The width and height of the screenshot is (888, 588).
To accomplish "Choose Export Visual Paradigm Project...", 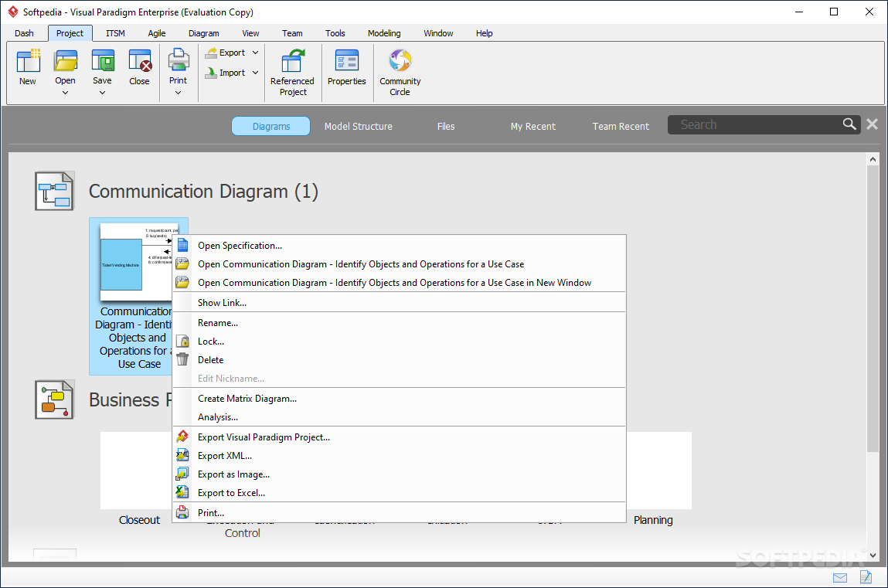I will click(400, 437).
